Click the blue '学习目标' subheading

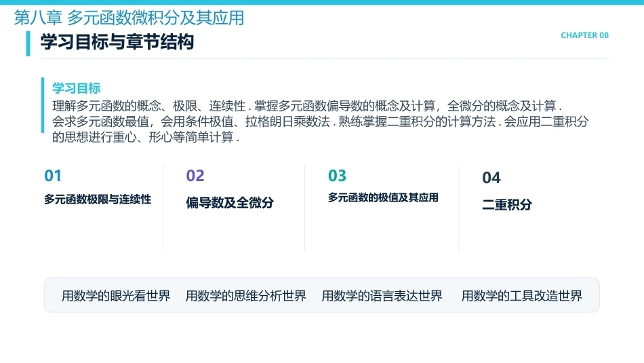(77, 88)
